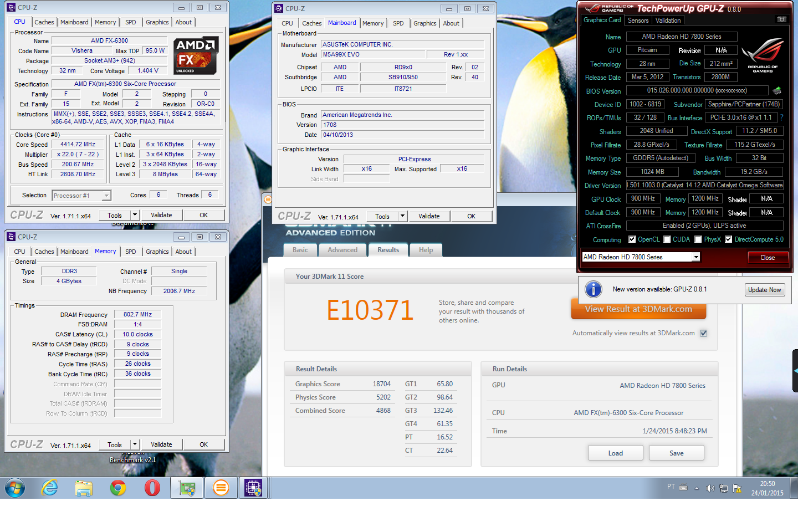Click the Update Now button

point(765,290)
